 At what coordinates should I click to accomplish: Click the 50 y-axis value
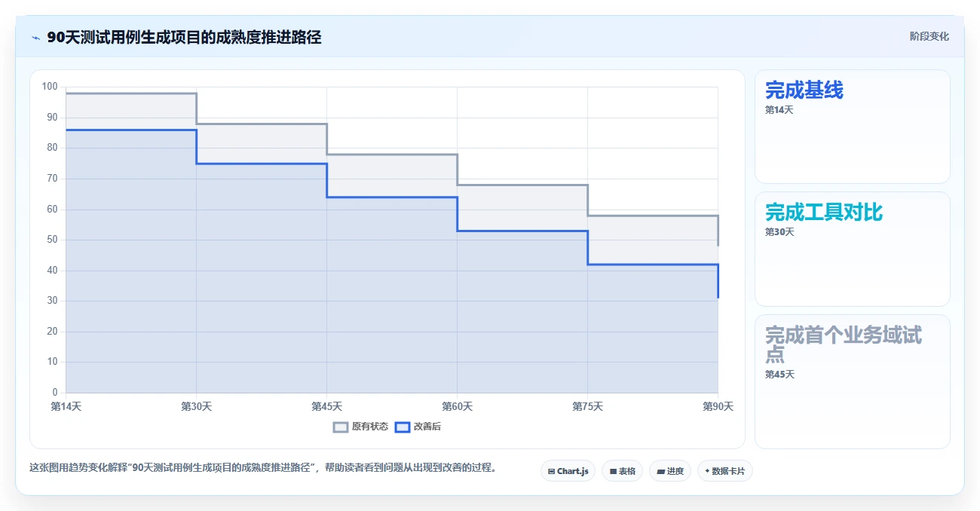tap(52, 240)
